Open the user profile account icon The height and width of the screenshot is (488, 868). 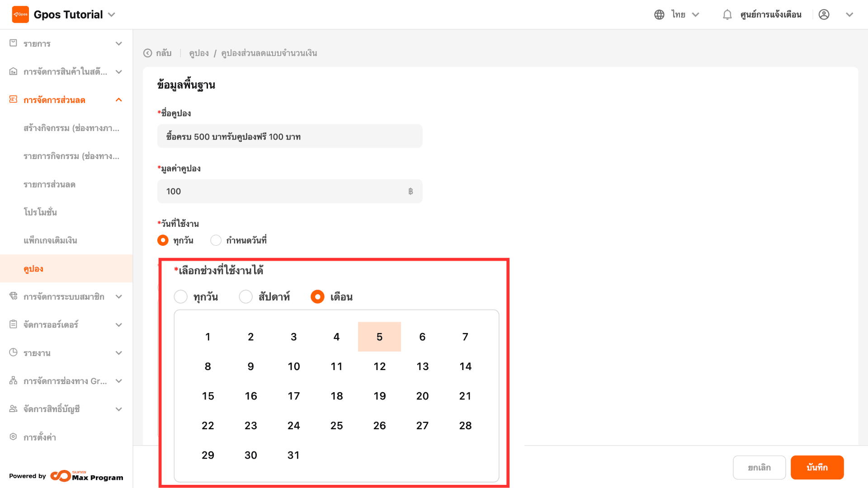tap(824, 15)
